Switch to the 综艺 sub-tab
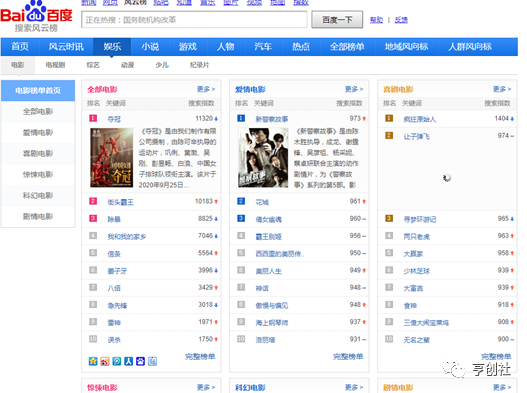Viewport: 527px width, 393px height. pos(93,65)
